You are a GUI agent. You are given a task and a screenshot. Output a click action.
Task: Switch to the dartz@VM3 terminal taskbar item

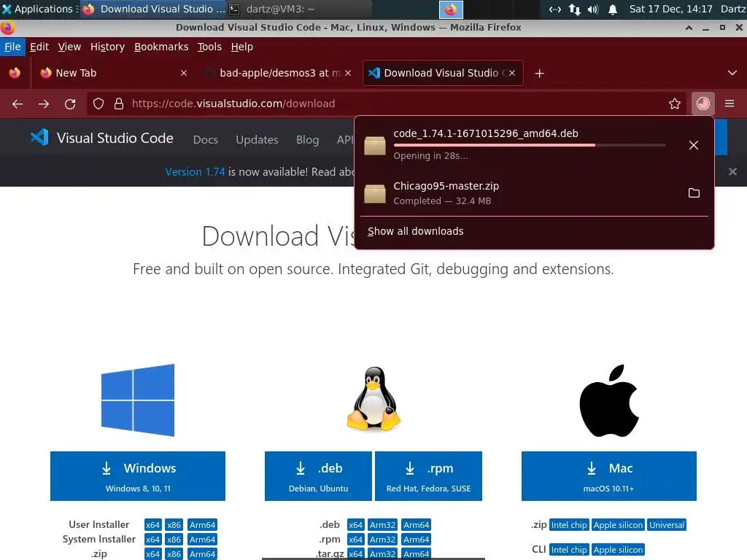299,9
